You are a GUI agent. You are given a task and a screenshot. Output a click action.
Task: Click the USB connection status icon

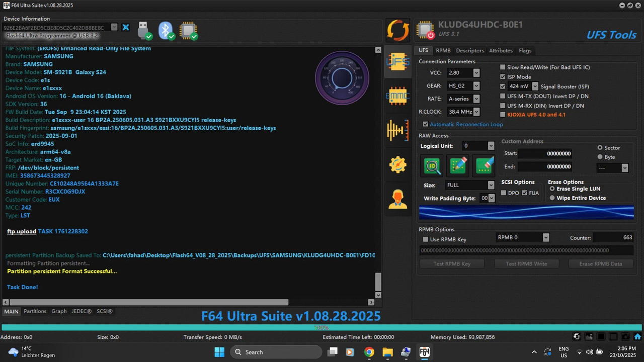[145, 30]
